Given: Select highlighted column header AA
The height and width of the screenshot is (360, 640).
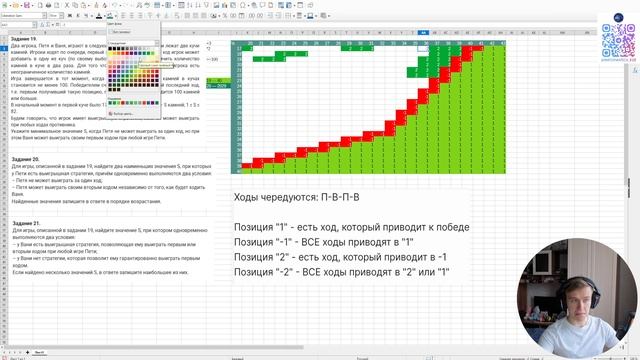Looking at the screenshot, I should pos(423,32).
